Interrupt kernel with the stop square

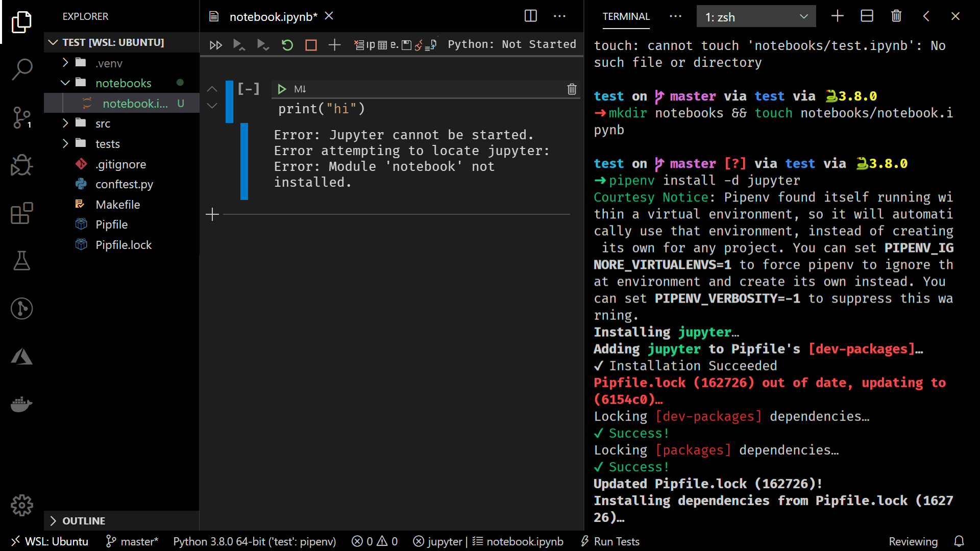[311, 45]
